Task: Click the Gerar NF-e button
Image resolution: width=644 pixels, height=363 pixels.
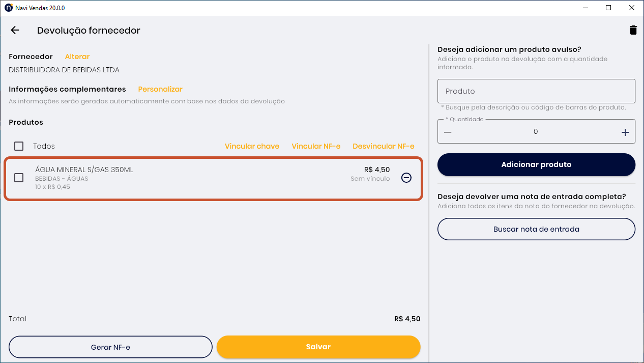Action: [x=110, y=347]
